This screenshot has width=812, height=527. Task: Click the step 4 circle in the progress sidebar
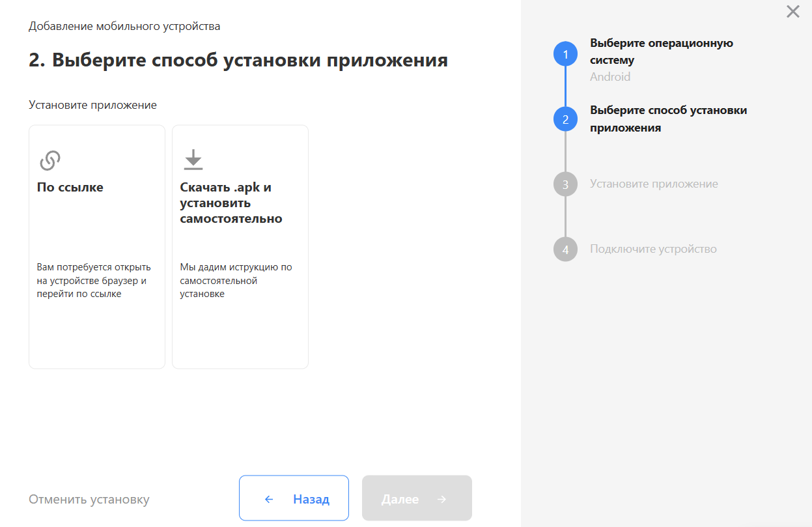(565, 249)
